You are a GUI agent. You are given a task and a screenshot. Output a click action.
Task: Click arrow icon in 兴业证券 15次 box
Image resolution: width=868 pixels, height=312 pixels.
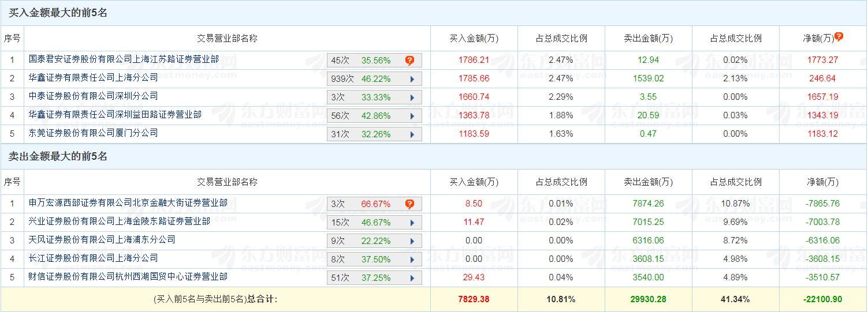click(412, 223)
